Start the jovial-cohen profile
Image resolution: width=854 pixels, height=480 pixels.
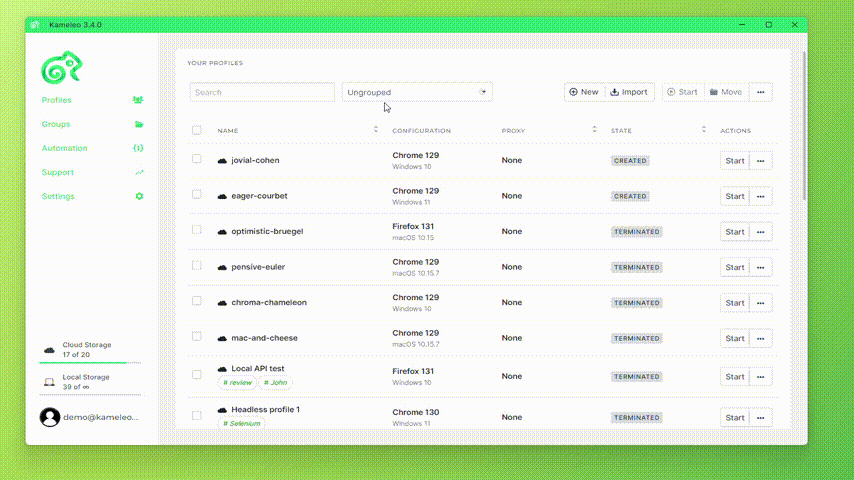735,161
